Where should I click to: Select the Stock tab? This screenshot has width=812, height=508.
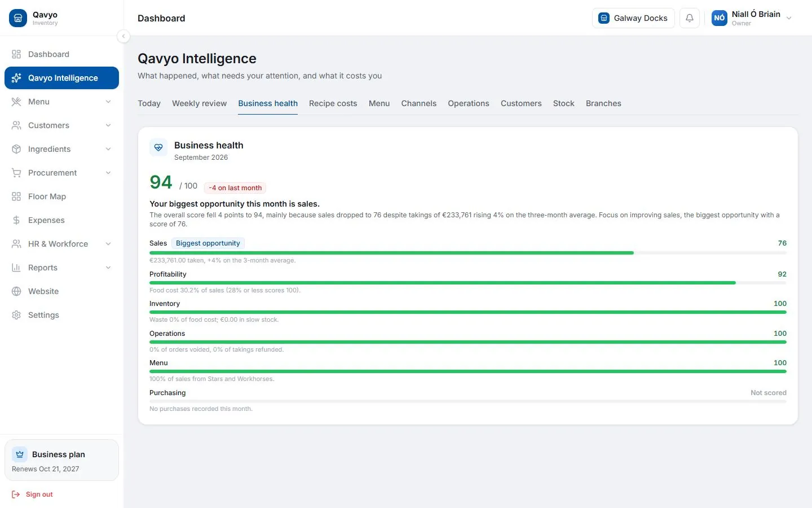[x=563, y=103]
